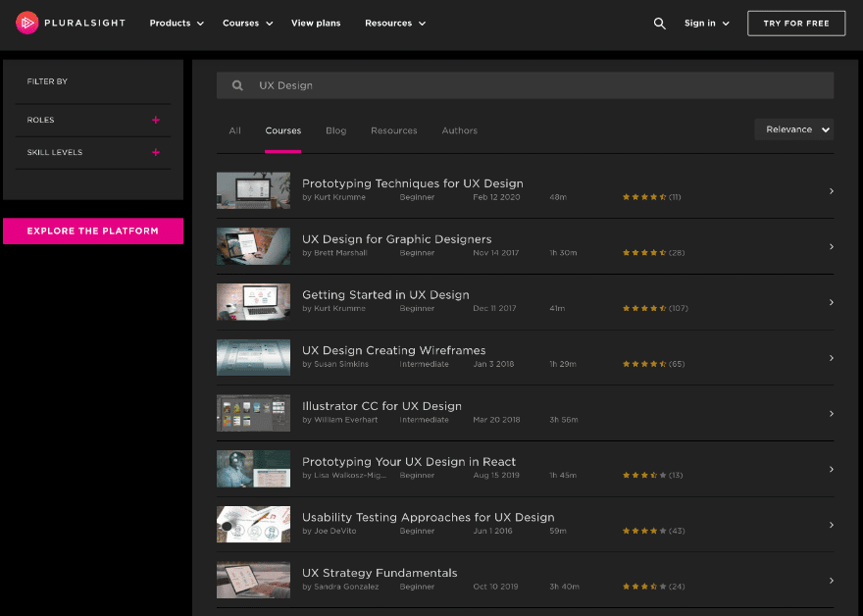Click the magnifying glass inside the search bar

pyautogui.click(x=236, y=85)
